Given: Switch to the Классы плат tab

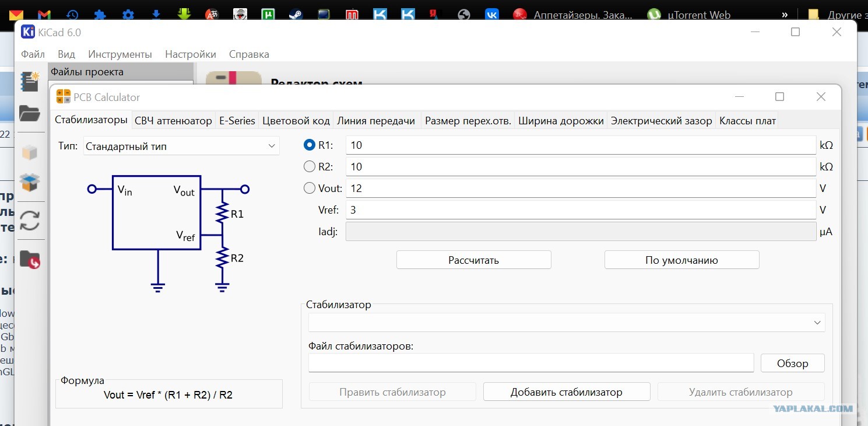Looking at the screenshot, I should 748,121.
